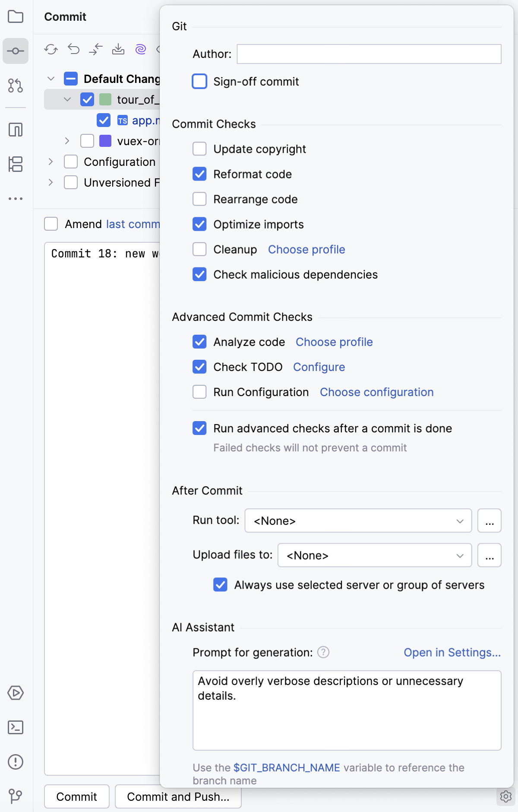Click the Run tool browse ellipsis button
Viewport: 518px width, 812px height.
pos(490,520)
